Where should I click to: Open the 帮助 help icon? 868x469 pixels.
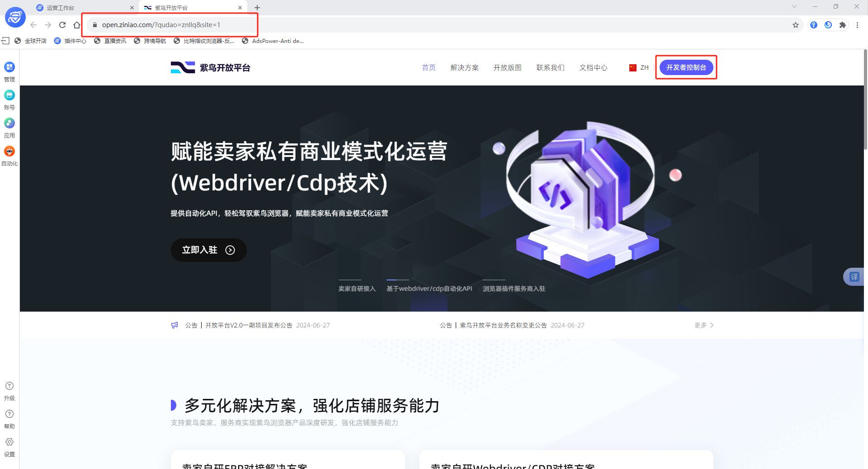pyautogui.click(x=9, y=414)
